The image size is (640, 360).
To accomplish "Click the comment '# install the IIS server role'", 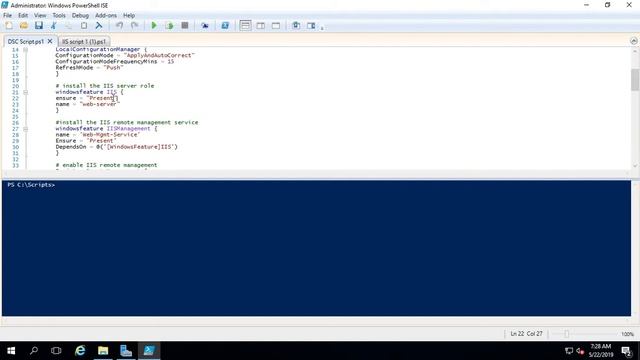I will coord(105,86).
